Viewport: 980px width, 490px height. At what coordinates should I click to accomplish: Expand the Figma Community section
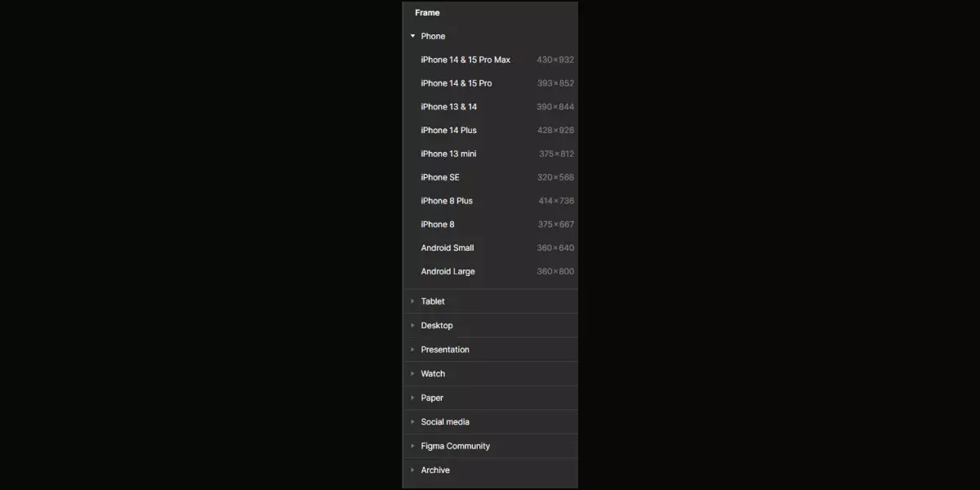(412, 446)
